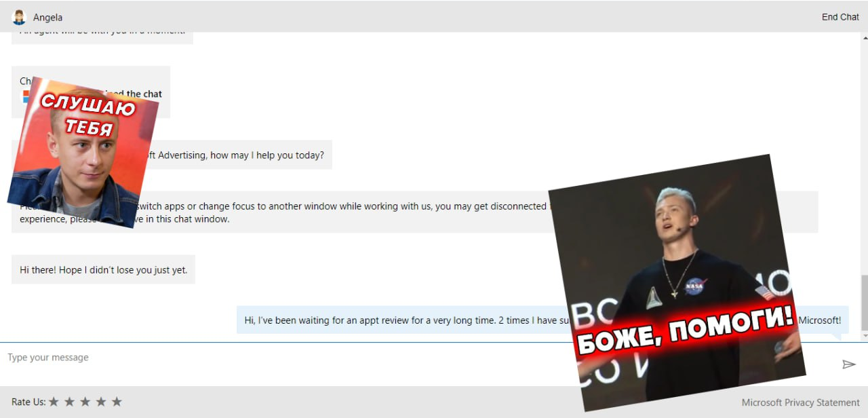Click the scrollbar down arrow
Screen dimensions: 868x418
(x=864, y=336)
